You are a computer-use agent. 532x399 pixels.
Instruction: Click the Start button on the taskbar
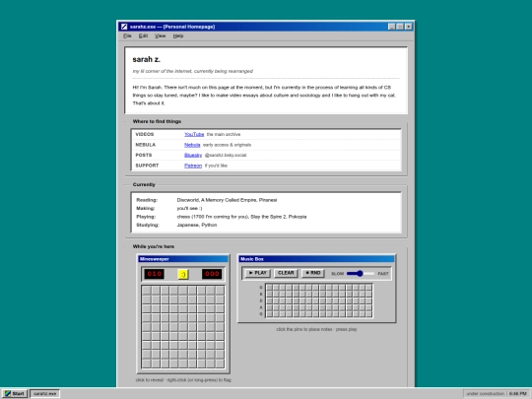click(x=14, y=393)
